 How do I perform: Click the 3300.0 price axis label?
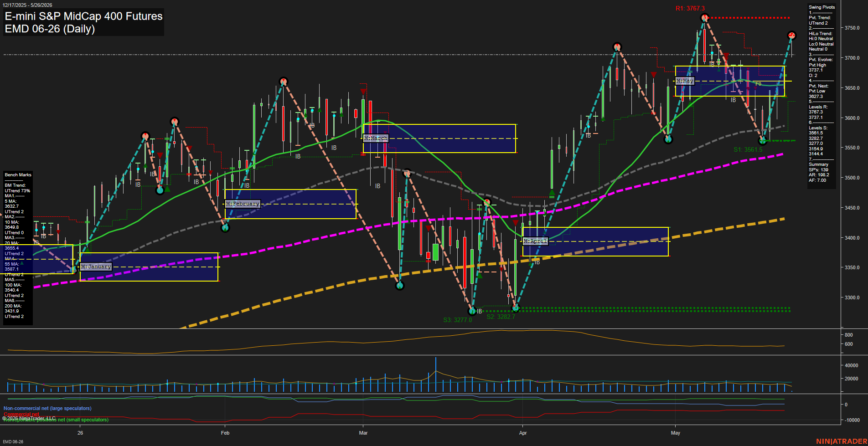(x=852, y=297)
